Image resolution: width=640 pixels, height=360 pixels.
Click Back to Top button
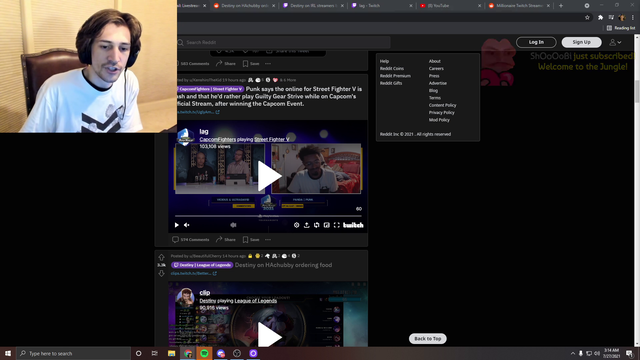(428, 339)
